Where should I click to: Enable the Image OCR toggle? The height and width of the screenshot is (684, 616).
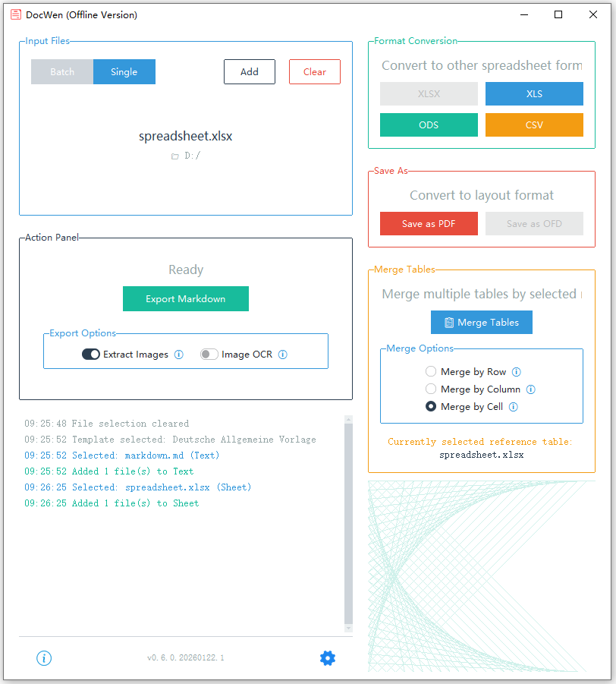tap(209, 355)
